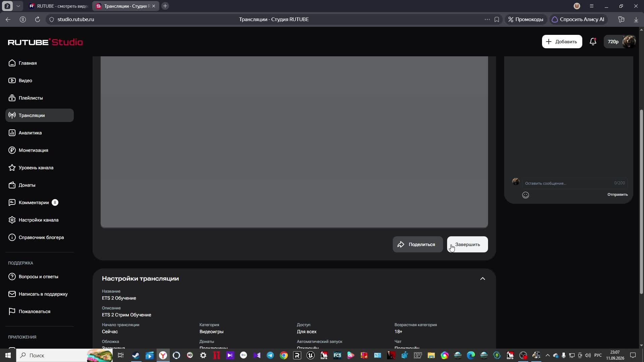This screenshot has width=644, height=362.
Task: Click the site protection shield icon
Action: [51, 19]
